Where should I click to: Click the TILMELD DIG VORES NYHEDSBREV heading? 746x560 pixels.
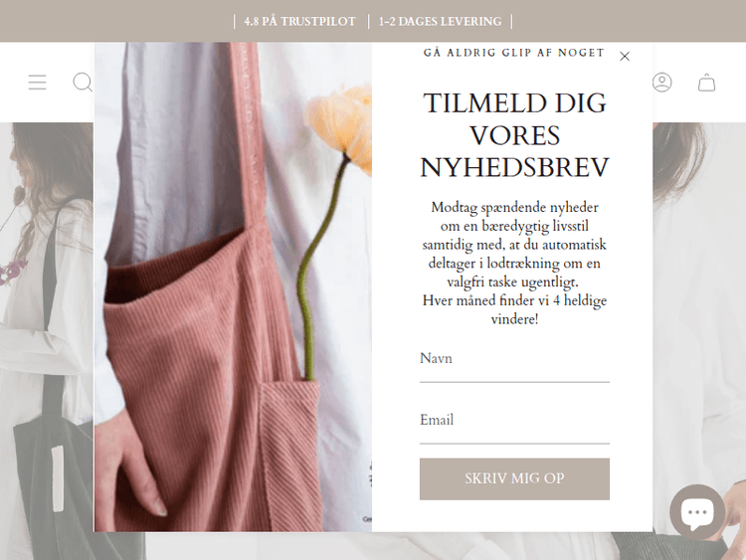(514, 135)
